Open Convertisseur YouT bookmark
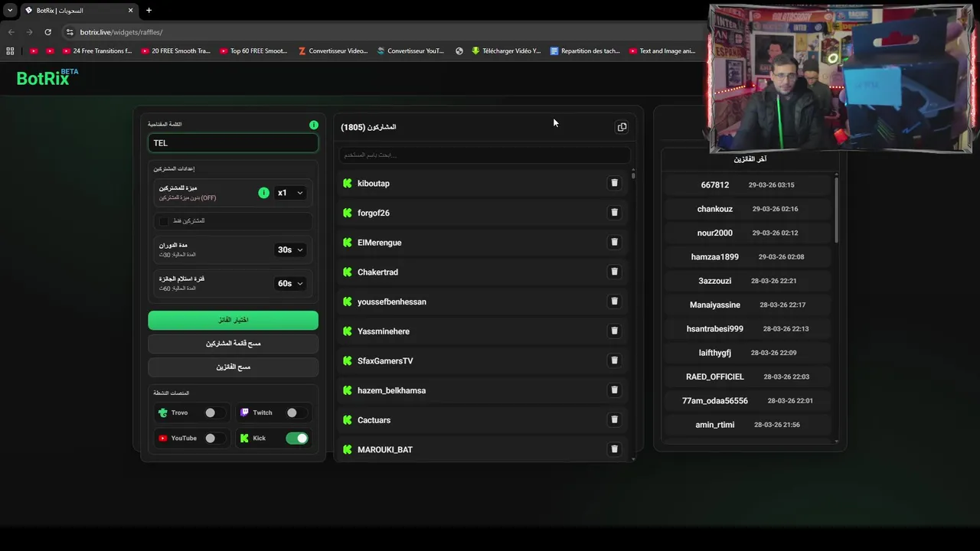 [x=410, y=51]
